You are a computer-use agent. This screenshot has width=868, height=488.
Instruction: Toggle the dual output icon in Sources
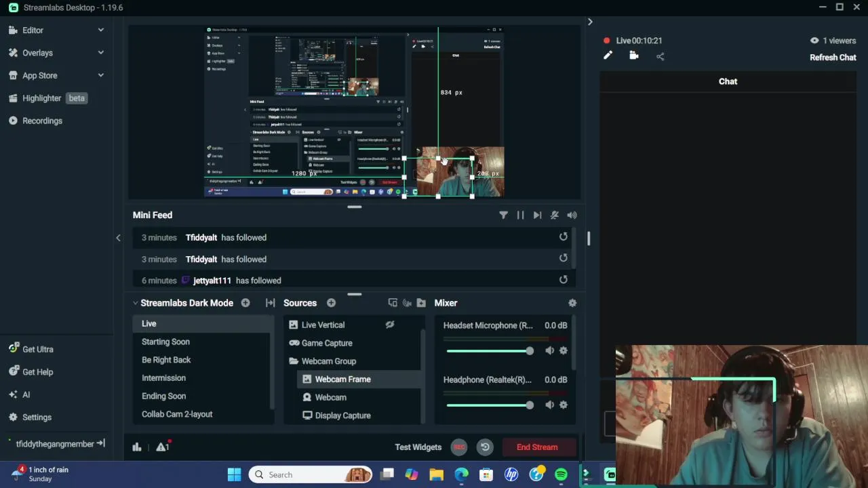(393, 303)
